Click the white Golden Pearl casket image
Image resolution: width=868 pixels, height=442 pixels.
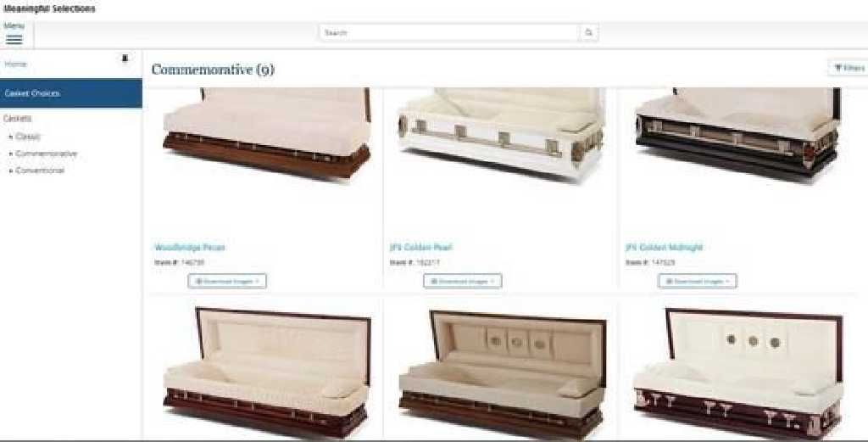(x=501, y=133)
